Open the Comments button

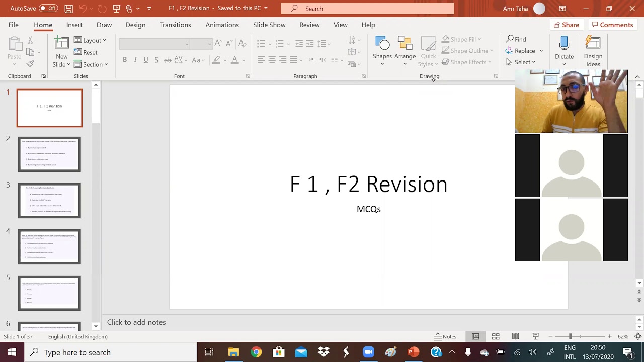click(x=612, y=25)
